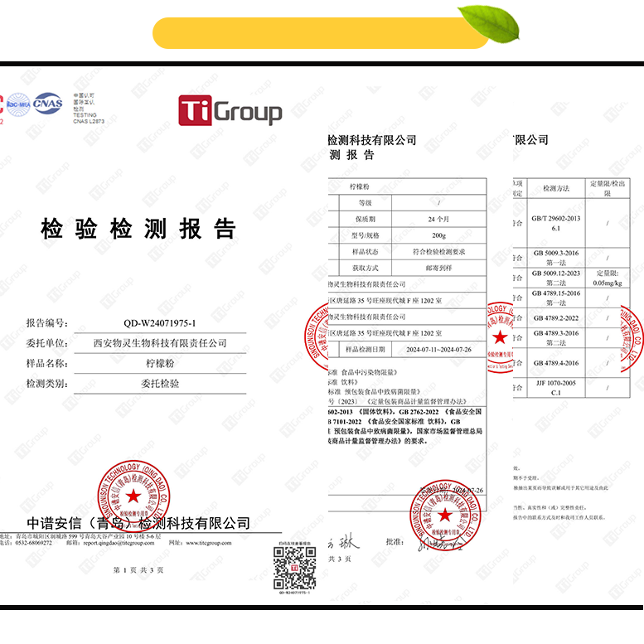
Task: Click the 保质期 label cell
Action: pyautogui.click(x=366, y=220)
